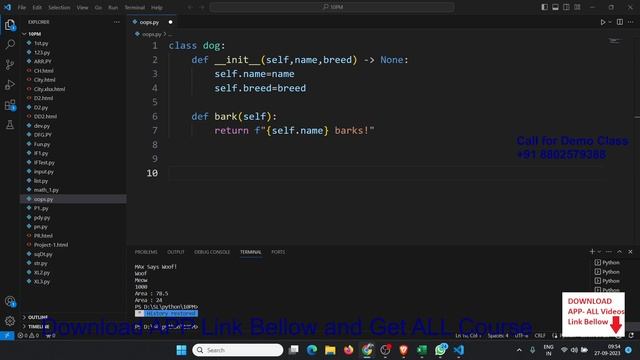Open run button dropdown arrow
This screenshot has height=360, width=640.
[610, 22]
